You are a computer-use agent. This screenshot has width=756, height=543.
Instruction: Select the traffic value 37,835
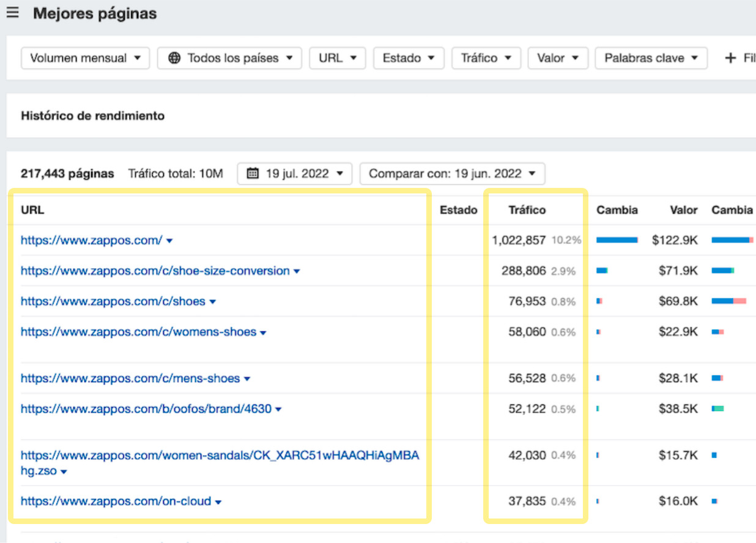[527, 502]
